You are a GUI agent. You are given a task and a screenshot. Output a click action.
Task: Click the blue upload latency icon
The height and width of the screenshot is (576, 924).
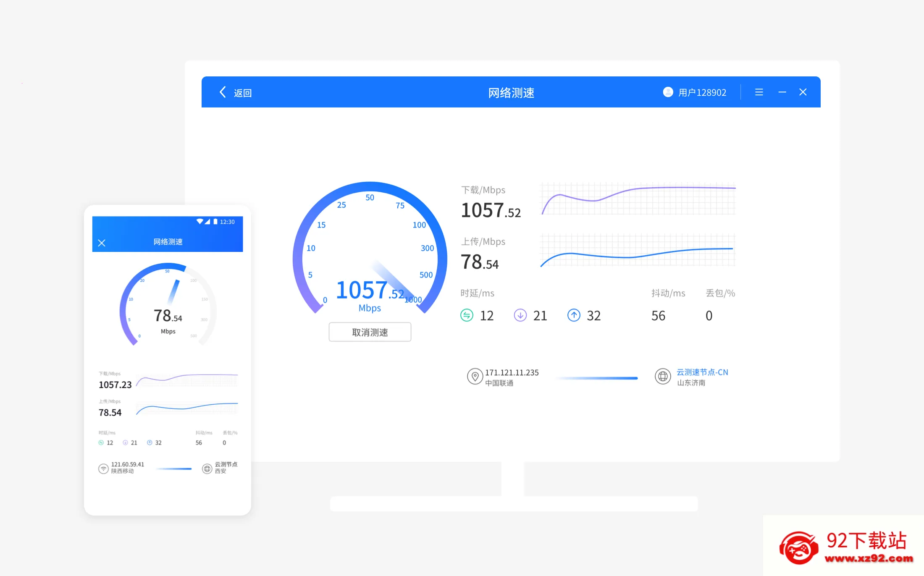(x=574, y=315)
